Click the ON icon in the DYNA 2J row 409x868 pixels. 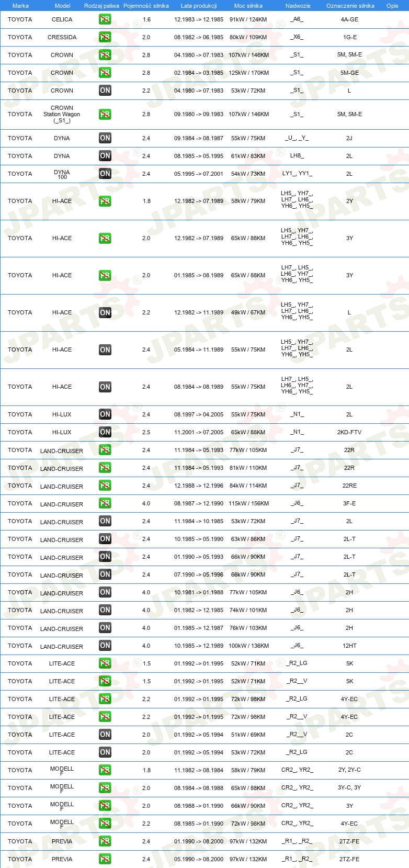tap(105, 138)
